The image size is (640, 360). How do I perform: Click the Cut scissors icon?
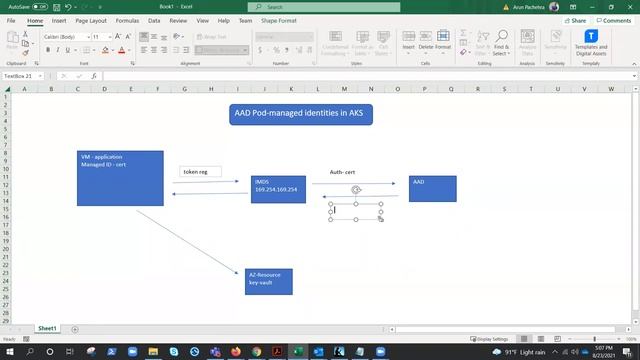pos(25,34)
